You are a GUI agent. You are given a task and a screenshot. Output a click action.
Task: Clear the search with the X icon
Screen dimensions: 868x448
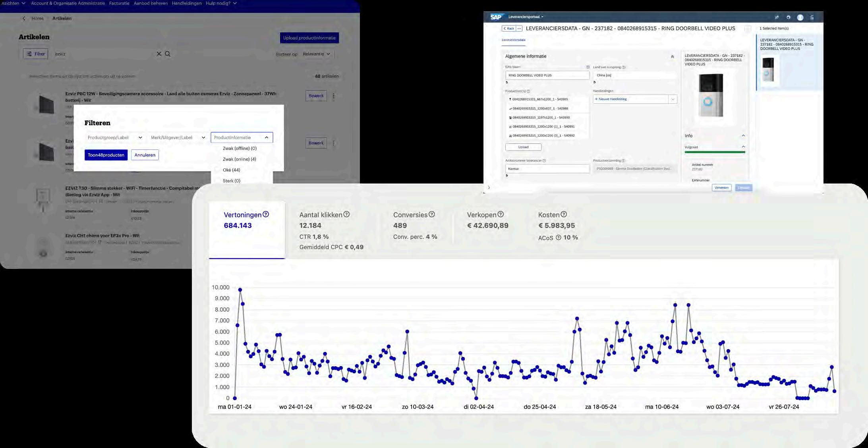(x=159, y=54)
